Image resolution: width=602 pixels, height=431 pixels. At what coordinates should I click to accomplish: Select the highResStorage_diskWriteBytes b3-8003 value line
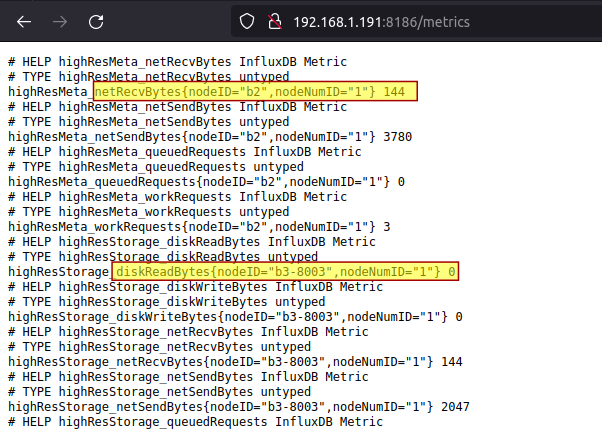pyautogui.click(x=235, y=317)
